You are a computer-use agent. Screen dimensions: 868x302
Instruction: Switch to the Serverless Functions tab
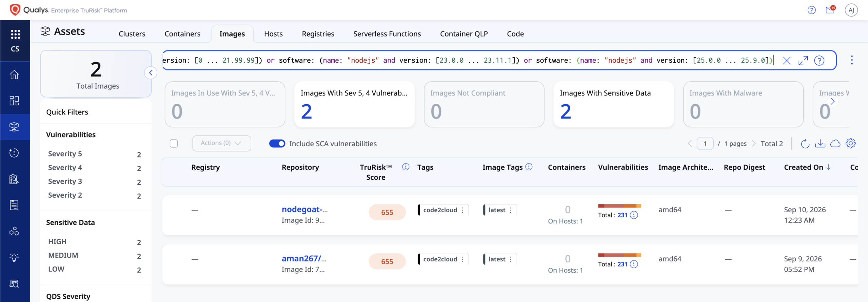click(387, 34)
